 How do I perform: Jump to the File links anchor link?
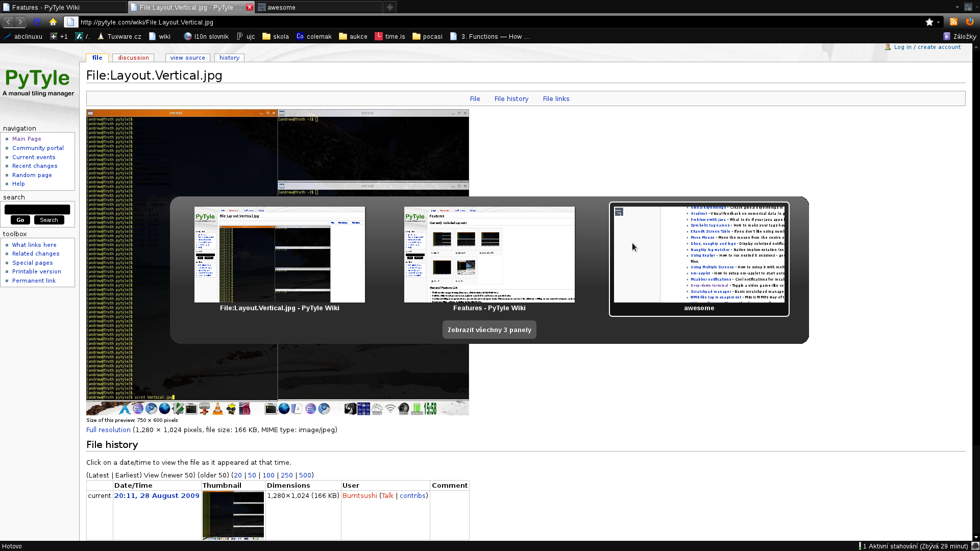pos(556,98)
